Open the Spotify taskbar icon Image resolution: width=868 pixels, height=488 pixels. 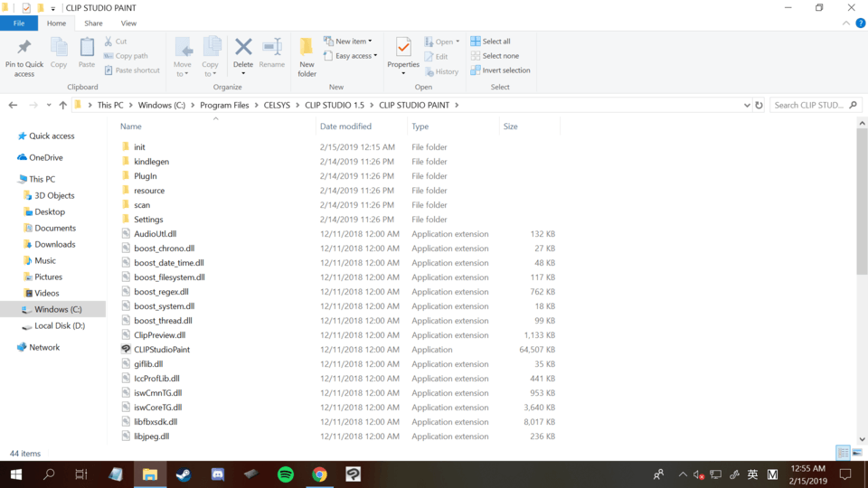pos(286,474)
